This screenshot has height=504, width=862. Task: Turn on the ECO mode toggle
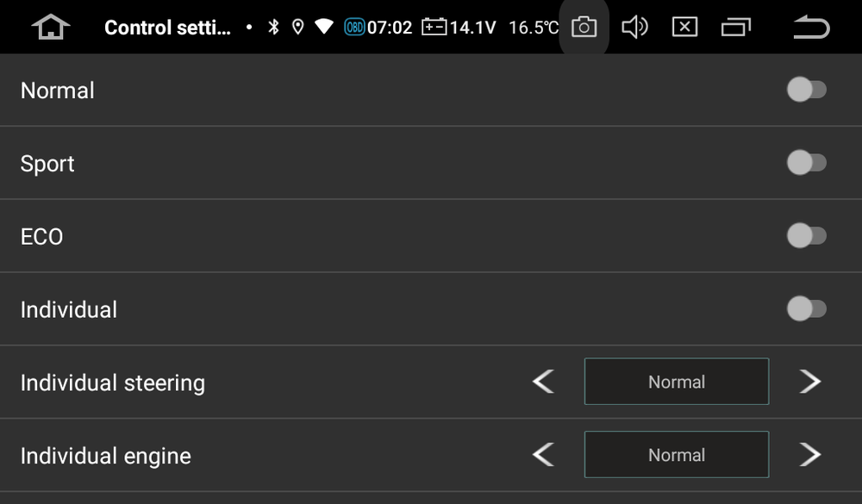(x=807, y=235)
